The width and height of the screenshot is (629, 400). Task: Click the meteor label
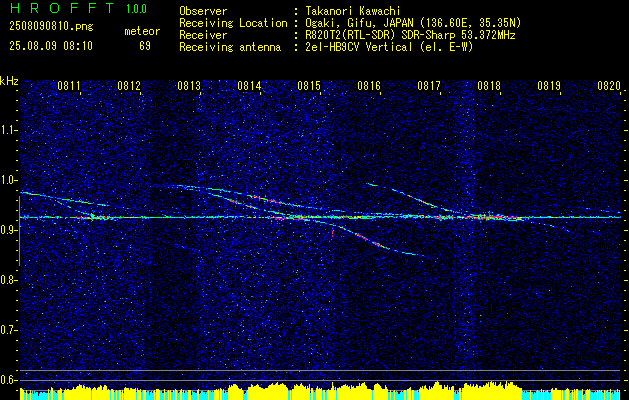(142, 31)
